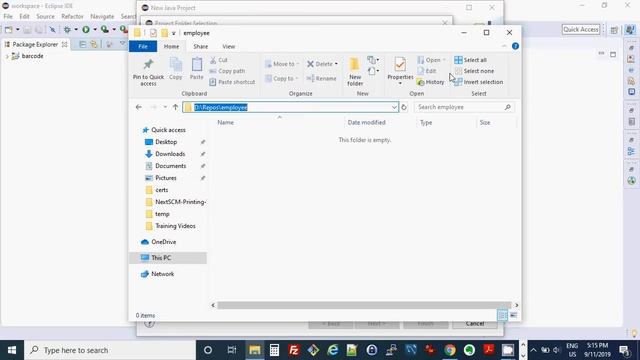Open Documents in navigation pane
The image size is (640, 360).
click(x=171, y=166)
